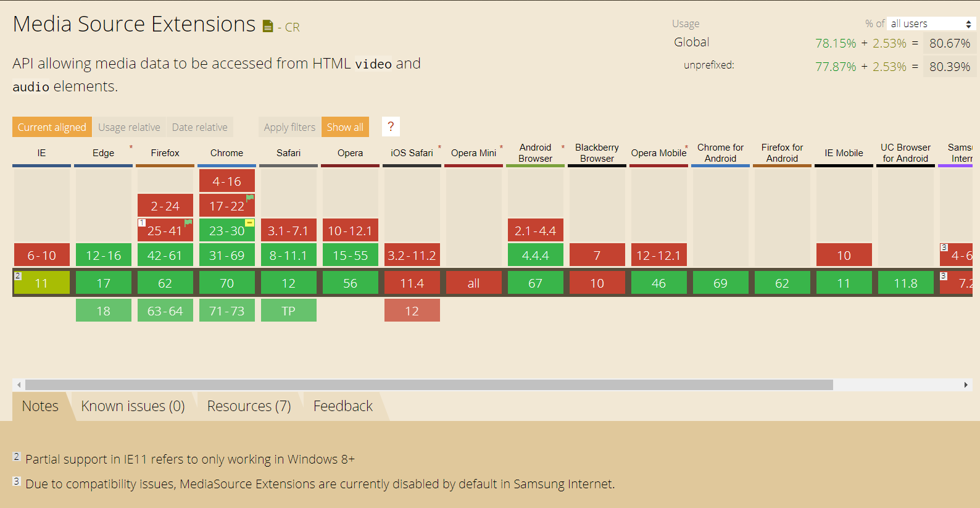Click note 2 marker on IE 11
This screenshot has height=508, width=980.
click(x=18, y=276)
